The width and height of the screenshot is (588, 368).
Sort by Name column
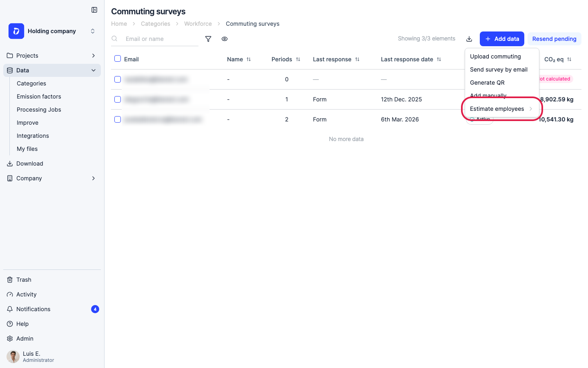tap(249, 59)
